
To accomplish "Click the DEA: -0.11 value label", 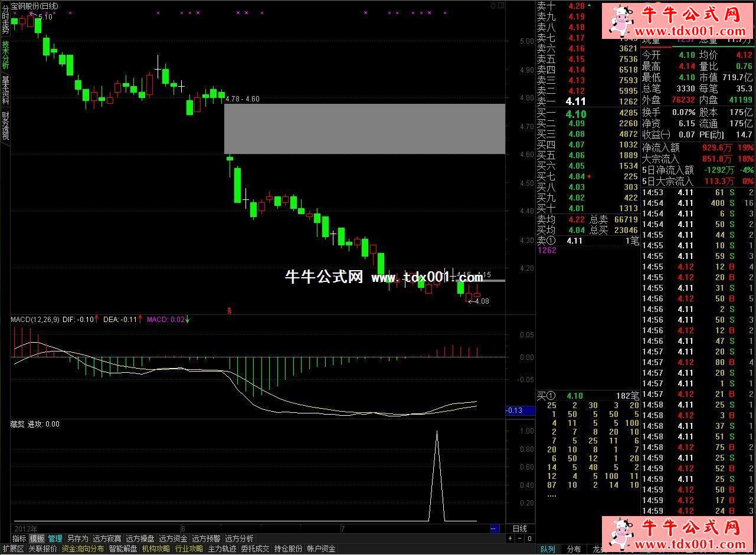I will tap(120, 320).
